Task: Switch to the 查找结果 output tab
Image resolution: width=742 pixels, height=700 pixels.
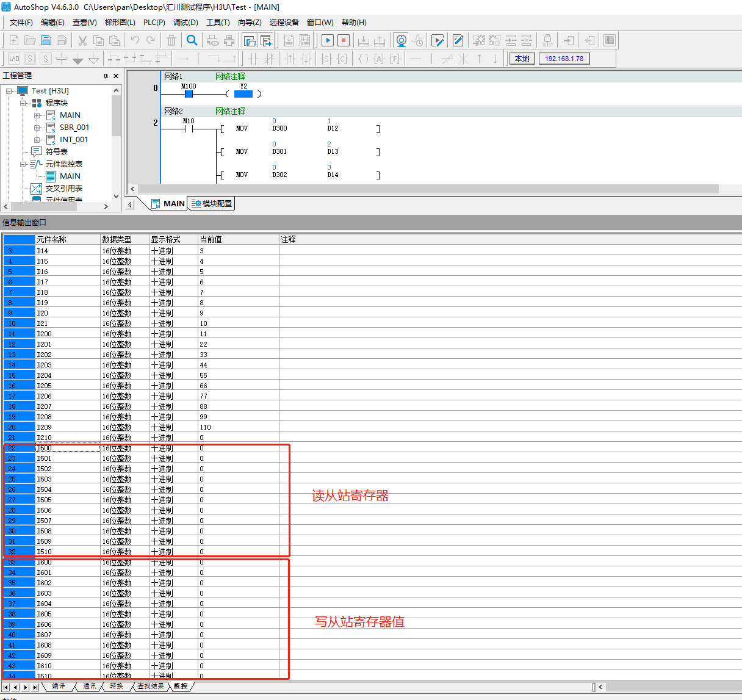Action: click(150, 686)
